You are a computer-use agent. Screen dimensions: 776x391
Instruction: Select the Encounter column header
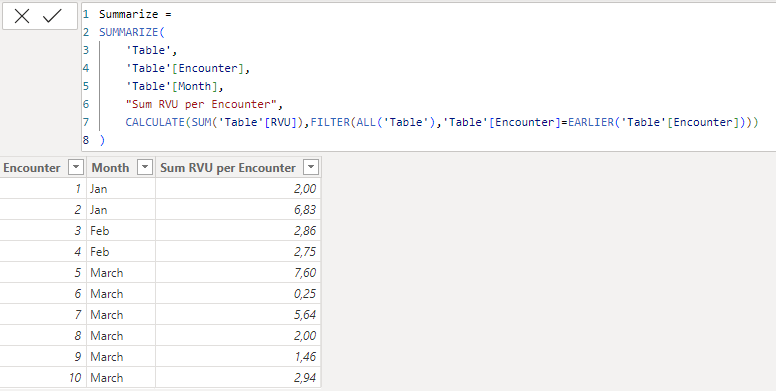point(32,168)
